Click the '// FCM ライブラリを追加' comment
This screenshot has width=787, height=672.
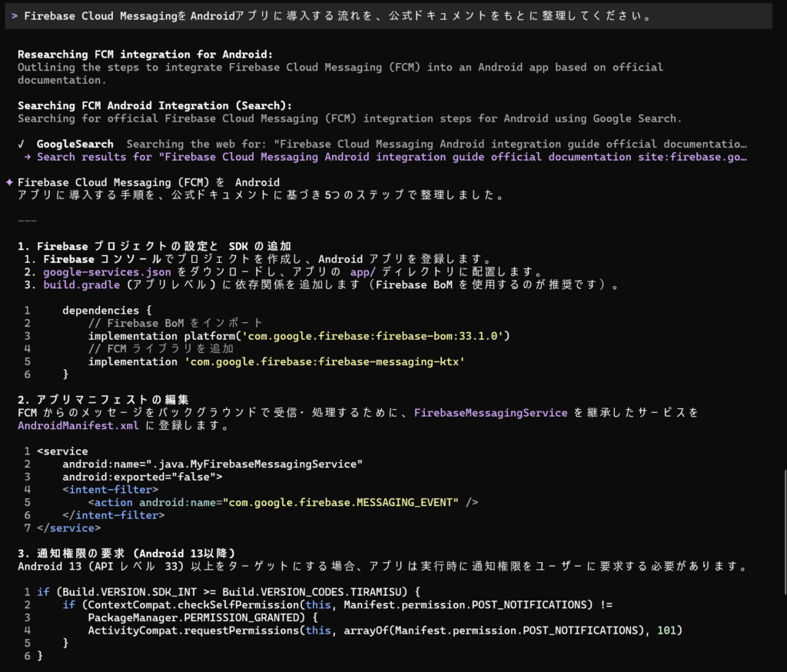(x=161, y=348)
